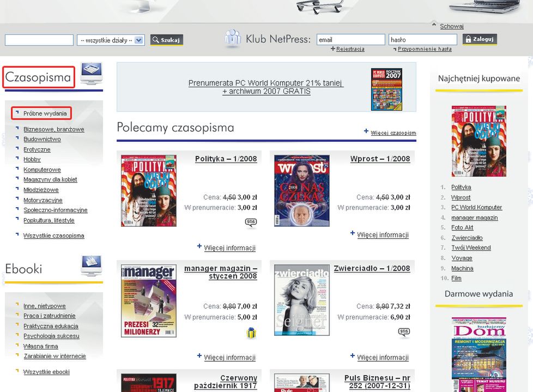This screenshot has width=533, height=392.
Task: Click the gift icon under manager magazin
Action: coord(251,333)
